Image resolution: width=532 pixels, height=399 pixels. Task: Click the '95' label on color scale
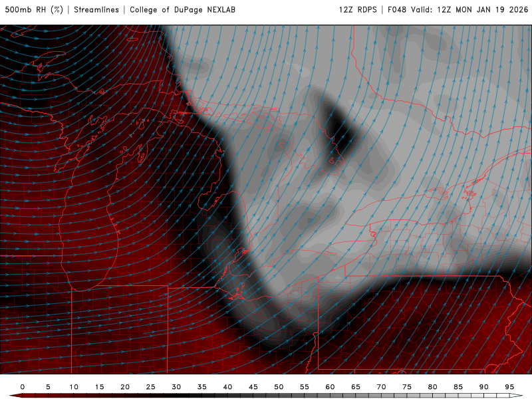(x=509, y=387)
